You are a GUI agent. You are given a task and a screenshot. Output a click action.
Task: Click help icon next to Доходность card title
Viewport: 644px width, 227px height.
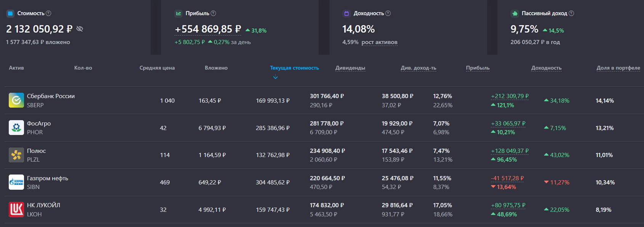388,13
